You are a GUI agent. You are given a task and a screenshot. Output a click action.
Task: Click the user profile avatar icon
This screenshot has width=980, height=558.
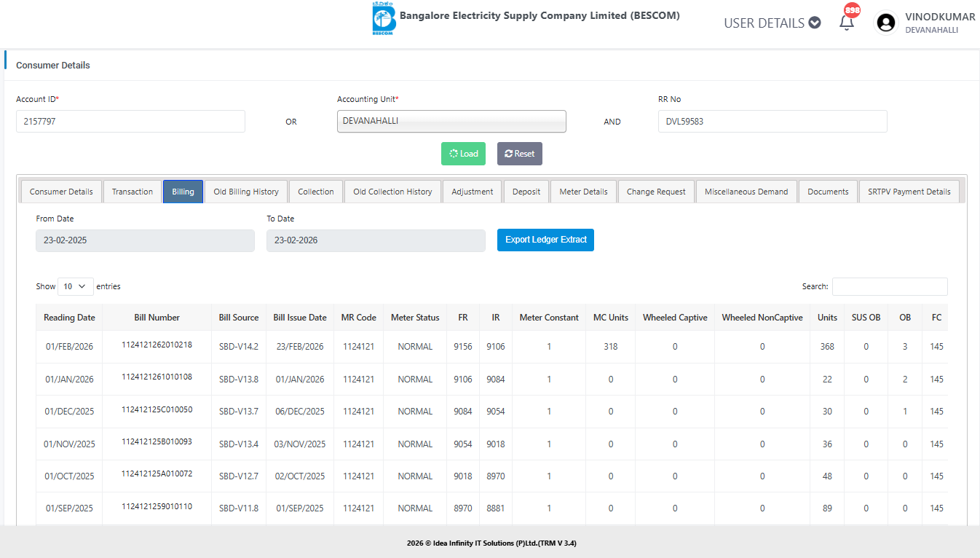pyautogui.click(x=886, y=23)
